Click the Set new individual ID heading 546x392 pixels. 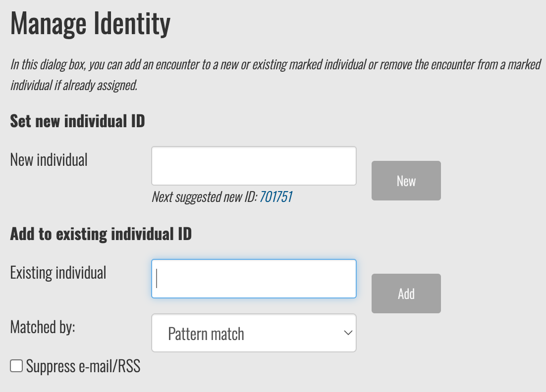coord(77,121)
